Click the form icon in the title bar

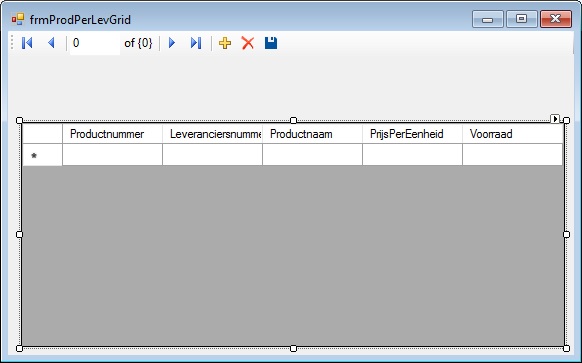click(18, 19)
